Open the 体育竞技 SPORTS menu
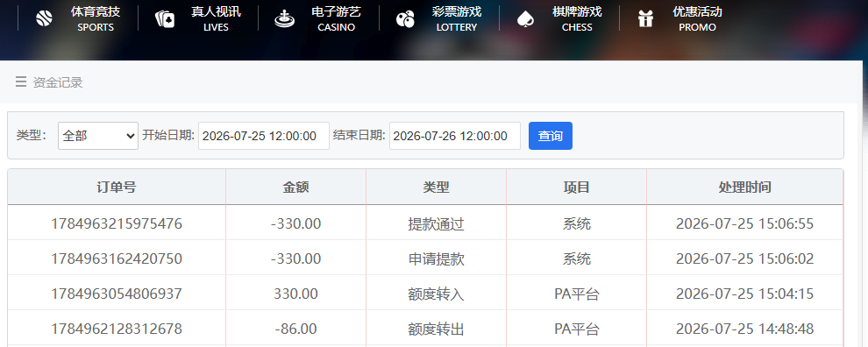The width and height of the screenshot is (868, 347). [96, 18]
